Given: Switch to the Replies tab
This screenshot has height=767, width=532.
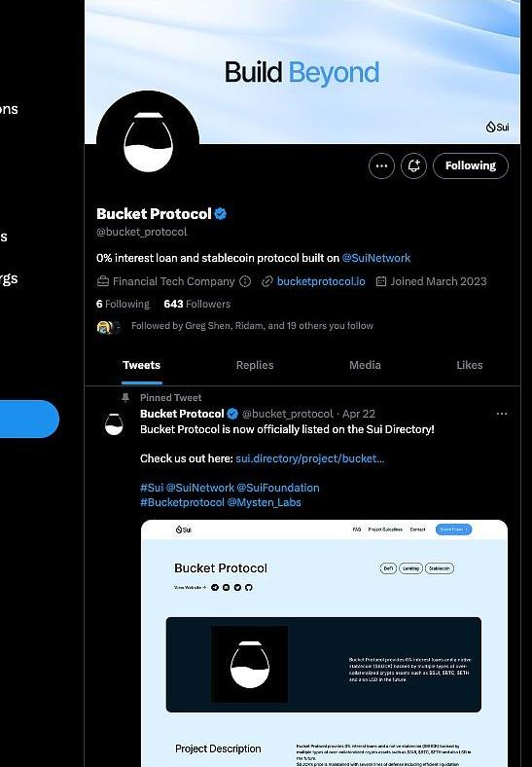Looking at the screenshot, I should click(x=255, y=365).
